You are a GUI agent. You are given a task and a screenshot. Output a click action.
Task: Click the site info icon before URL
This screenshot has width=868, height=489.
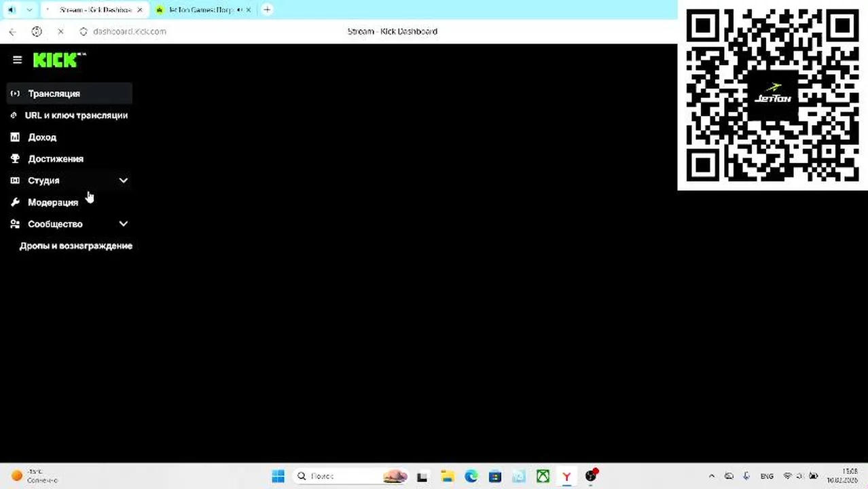coord(84,31)
